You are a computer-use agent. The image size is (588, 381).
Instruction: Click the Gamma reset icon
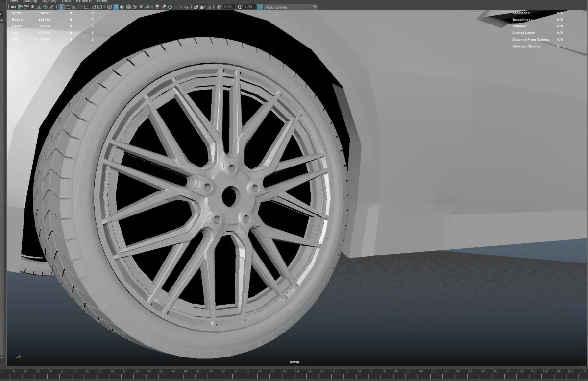click(x=239, y=7)
